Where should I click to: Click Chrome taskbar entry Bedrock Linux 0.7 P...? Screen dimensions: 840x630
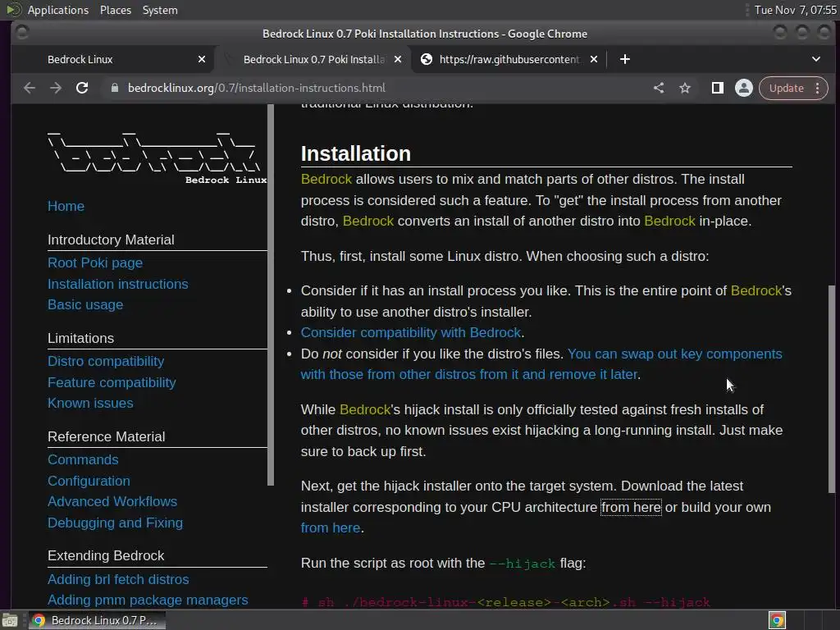(x=97, y=620)
